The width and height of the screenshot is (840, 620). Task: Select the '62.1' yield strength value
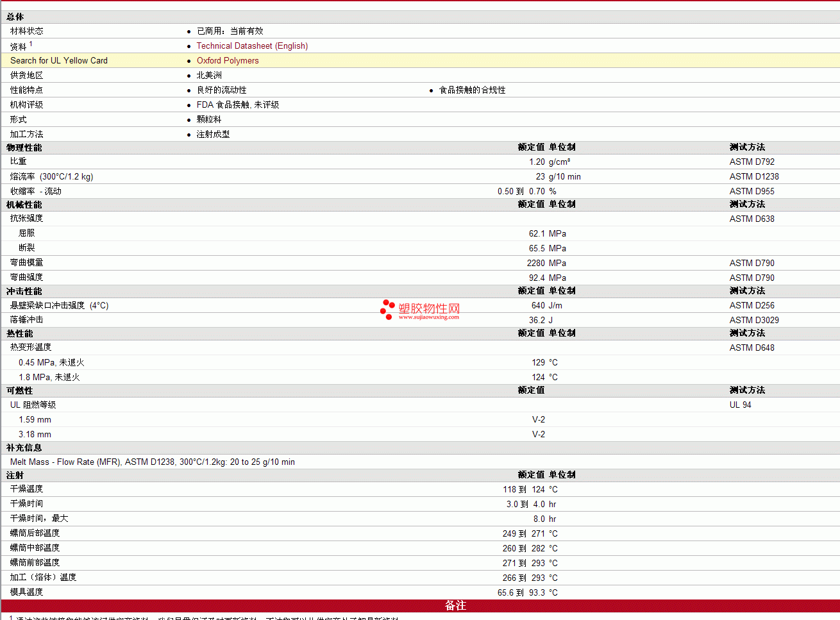pos(537,234)
